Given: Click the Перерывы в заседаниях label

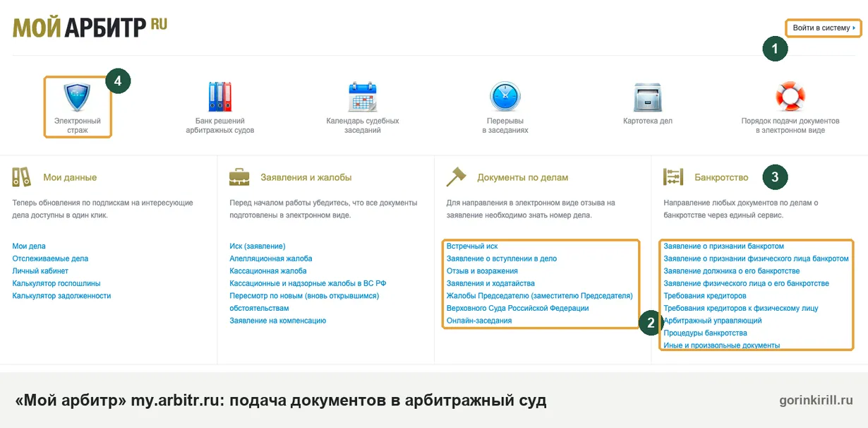Looking at the screenshot, I should [505, 126].
